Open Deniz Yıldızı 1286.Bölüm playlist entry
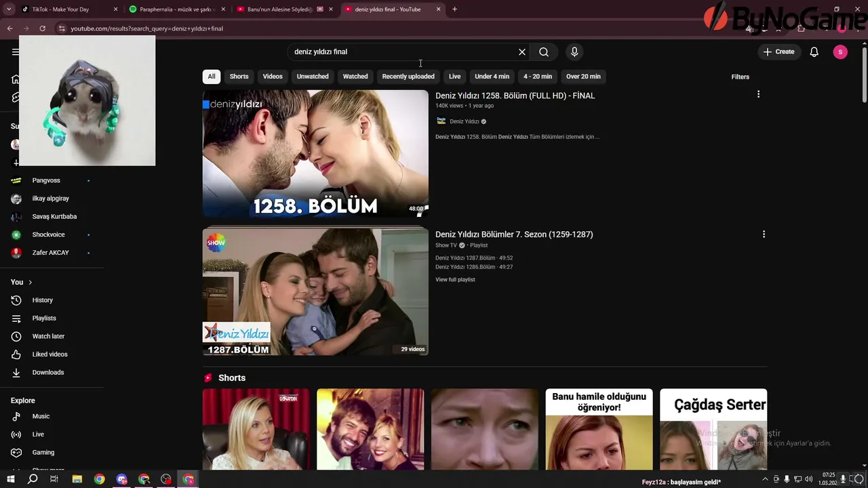 pyautogui.click(x=474, y=267)
